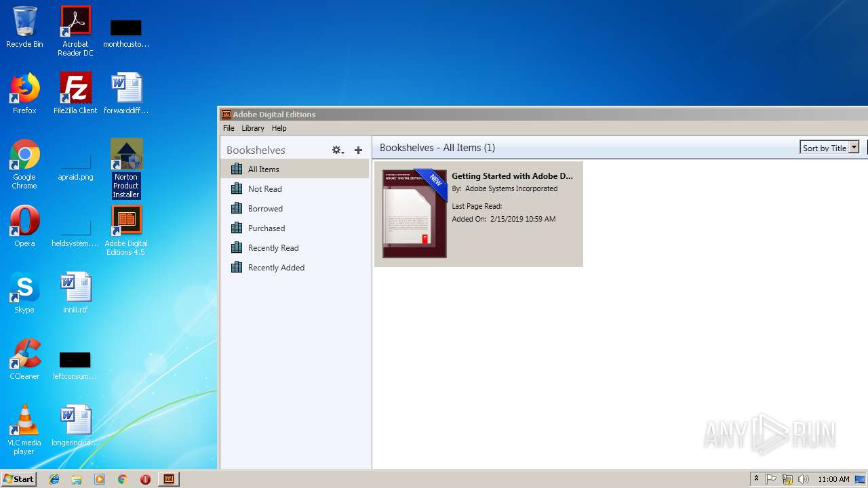This screenshot has height=488, width=868.
Task: Open the Purchased bookshelf
Action: 295,228
